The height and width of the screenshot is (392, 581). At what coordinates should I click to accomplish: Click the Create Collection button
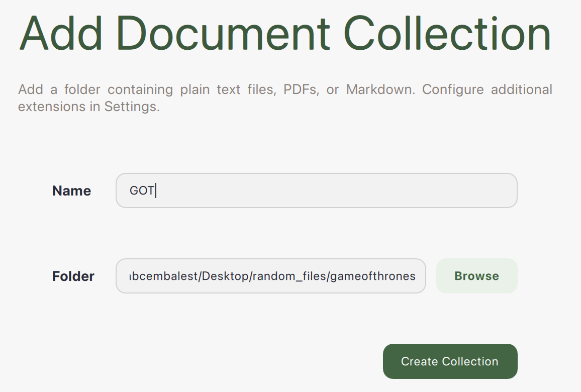pos(450,361)
